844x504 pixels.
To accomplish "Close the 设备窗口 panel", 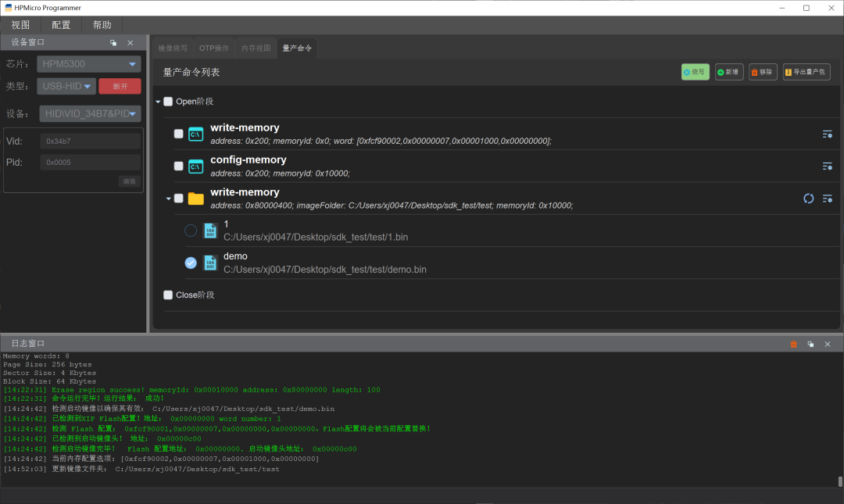I will tap(131, 42).
